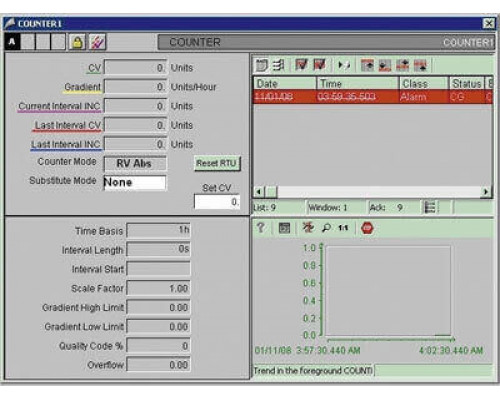This screenshot has width=500, height=400.
Task: Click the previous alarm up-arrow icon
Action: [x=402, y=65]
